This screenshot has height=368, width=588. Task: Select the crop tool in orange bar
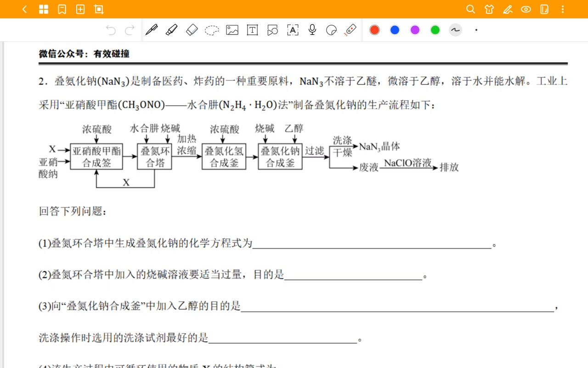99,9
